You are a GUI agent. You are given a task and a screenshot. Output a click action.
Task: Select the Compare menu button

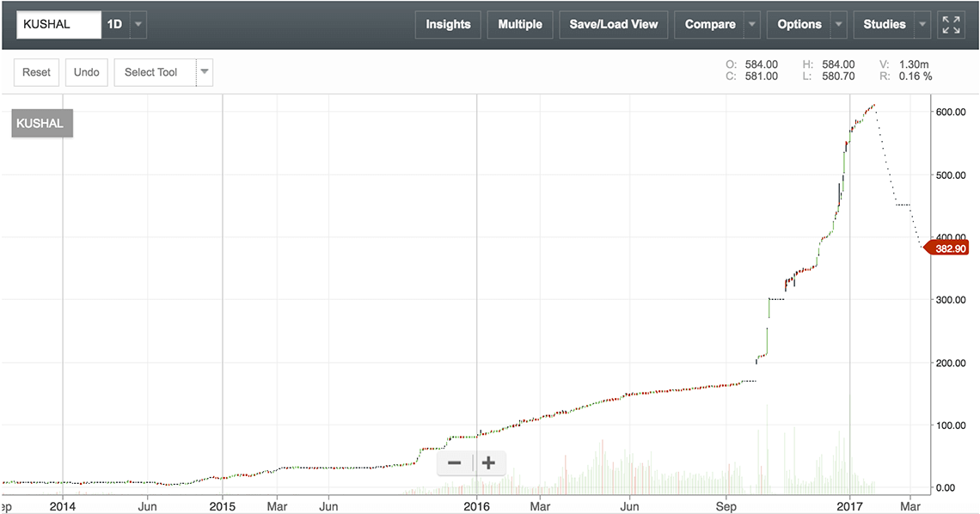pos(709,25)
